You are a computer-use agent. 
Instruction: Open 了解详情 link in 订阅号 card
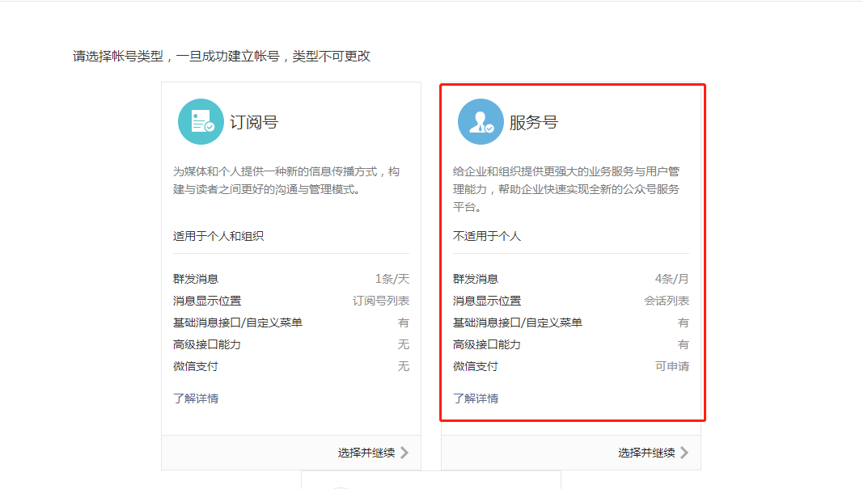pos(196,398)
